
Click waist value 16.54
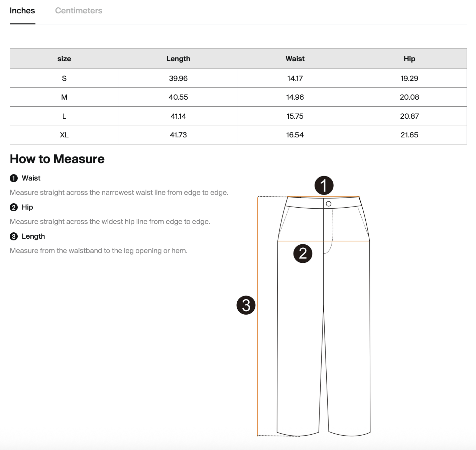295,135
